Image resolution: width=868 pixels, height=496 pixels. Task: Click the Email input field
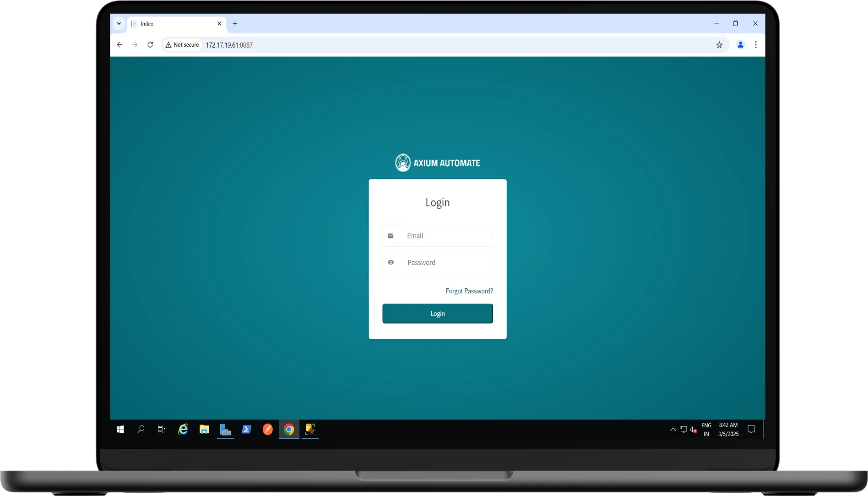click(x=445, y=236)
